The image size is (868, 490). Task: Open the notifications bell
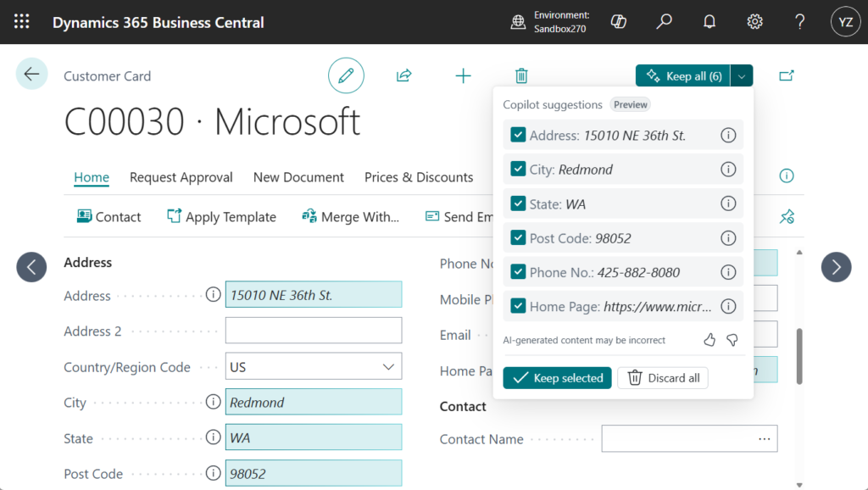tap(709, 22)
